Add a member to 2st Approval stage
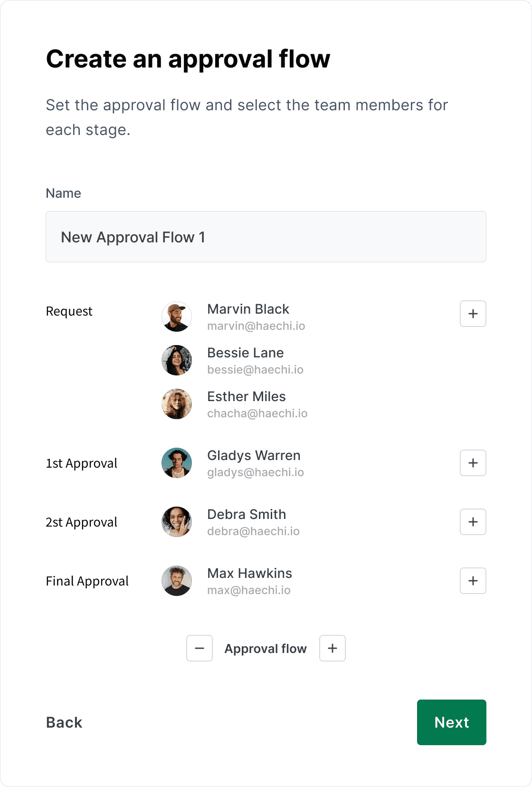The image size is (532, 787). pos(473,522)
